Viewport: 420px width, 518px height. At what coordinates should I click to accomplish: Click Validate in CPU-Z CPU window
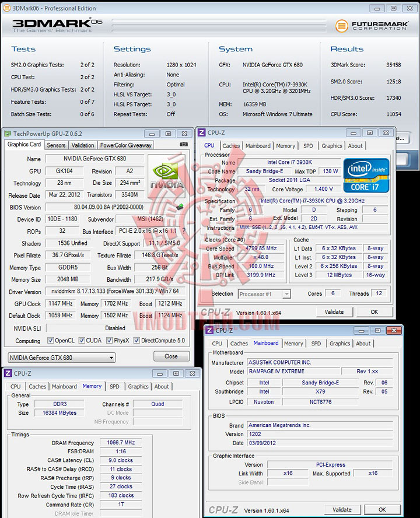(334, 311)
